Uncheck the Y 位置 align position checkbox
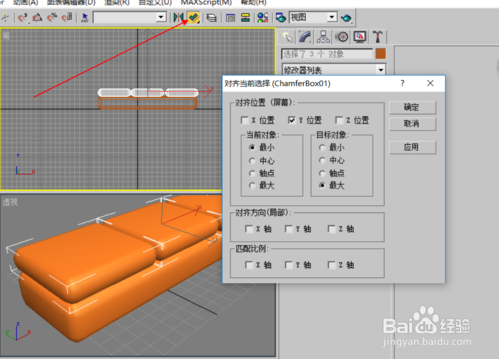This screenshot has height=361, width=502. pyautogui.click(x=291, y=120)
